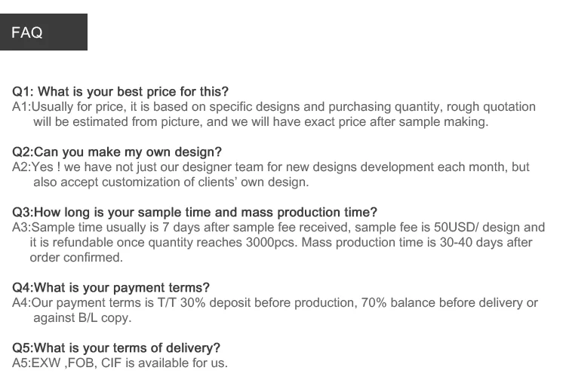Select Q4 "What is your payment terms?"

(111, 288)
